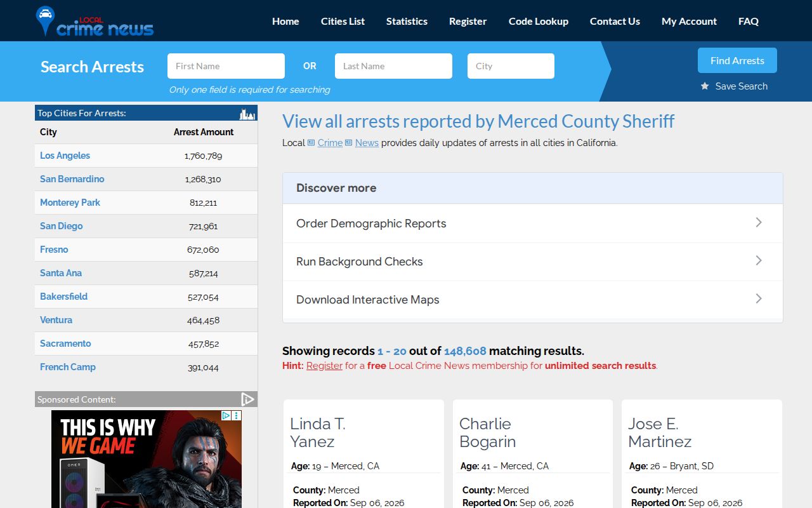This screenshot has width=812, height=508.
Task: Open the San Bernardino city link
Action: (72, 179)
